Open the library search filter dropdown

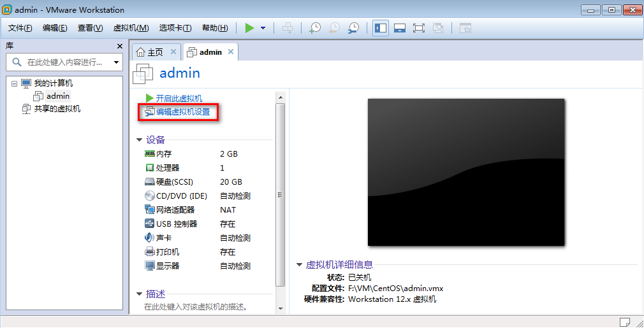tap(116, 62)
